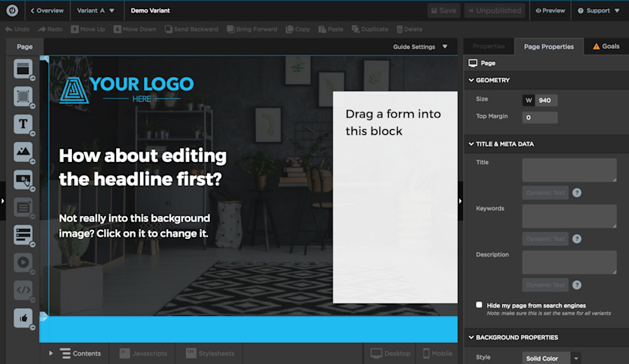Click the Save button

444,10
